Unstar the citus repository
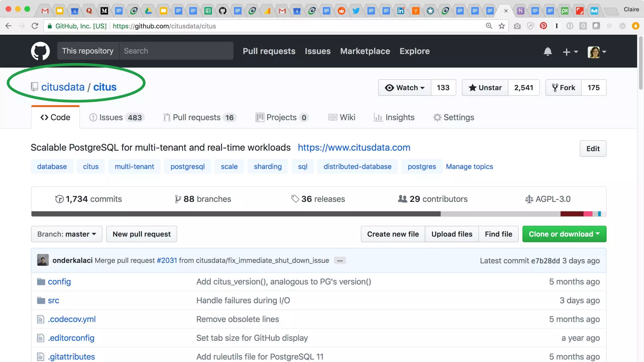This screenshot has height=362, width=644. click(x=485, y=88)
